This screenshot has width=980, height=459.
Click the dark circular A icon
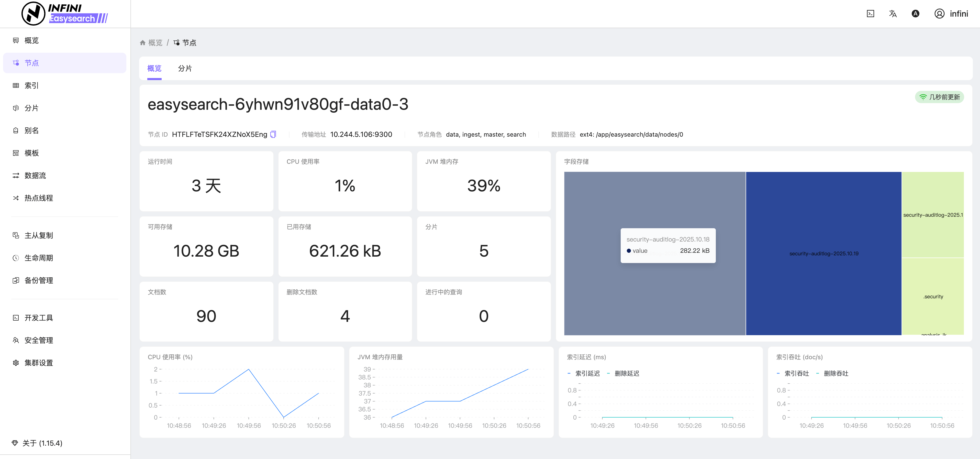click(x=915, y=14)
